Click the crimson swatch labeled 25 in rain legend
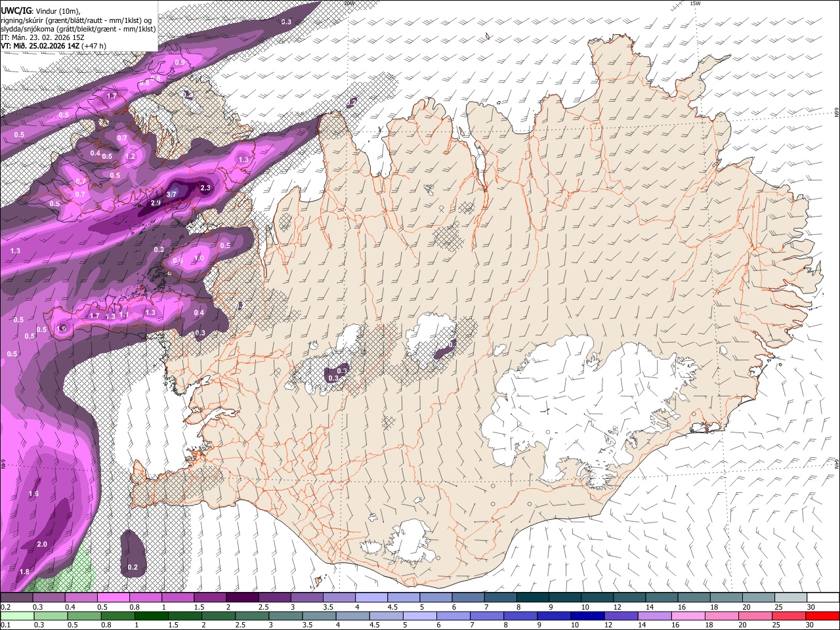The height and width of the screenshot is (630, 840). pyautogui.click(x=789, y=616)
